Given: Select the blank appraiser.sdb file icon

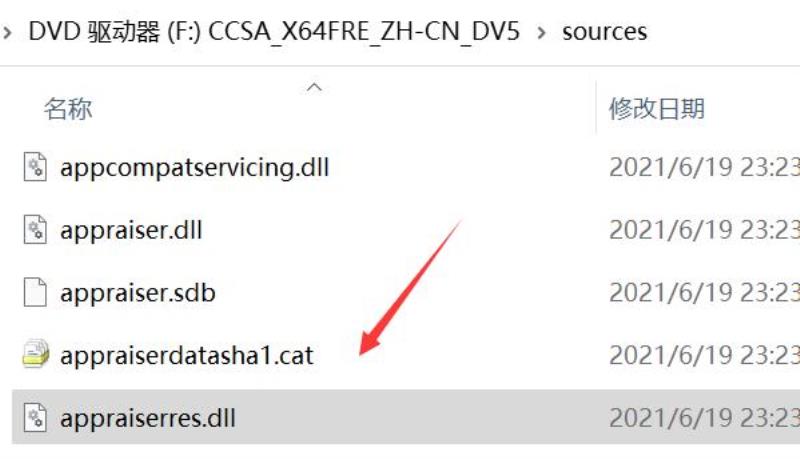Looking at the screenshot, I should coord(35,293).
